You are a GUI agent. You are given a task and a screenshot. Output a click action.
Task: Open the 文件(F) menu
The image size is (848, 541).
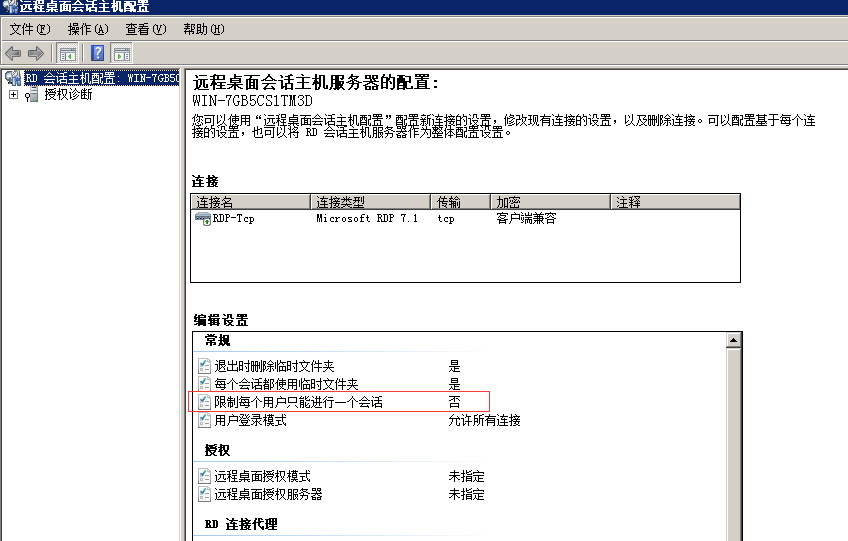[30, 29]
